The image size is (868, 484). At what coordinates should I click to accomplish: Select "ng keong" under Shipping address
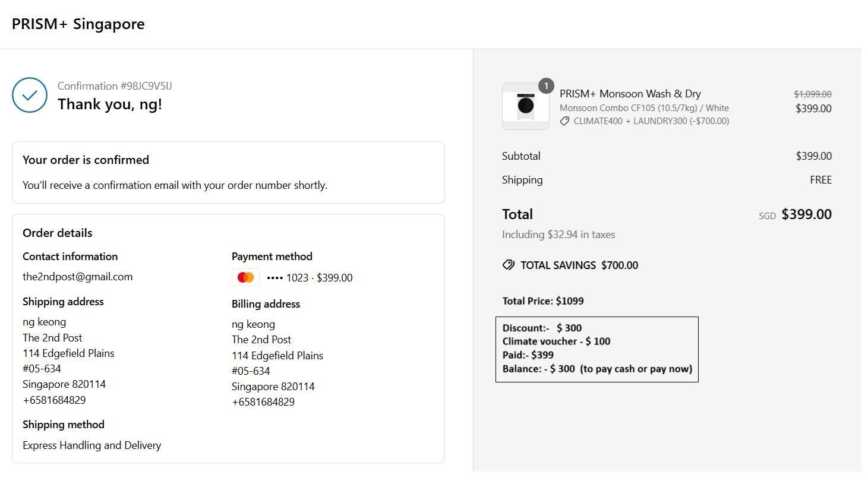coord(45,322)
